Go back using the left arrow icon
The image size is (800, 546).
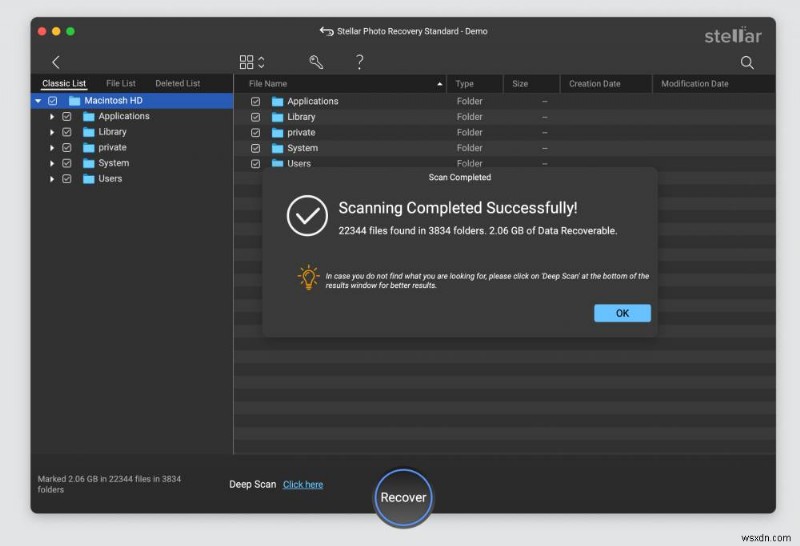[56, 62]
